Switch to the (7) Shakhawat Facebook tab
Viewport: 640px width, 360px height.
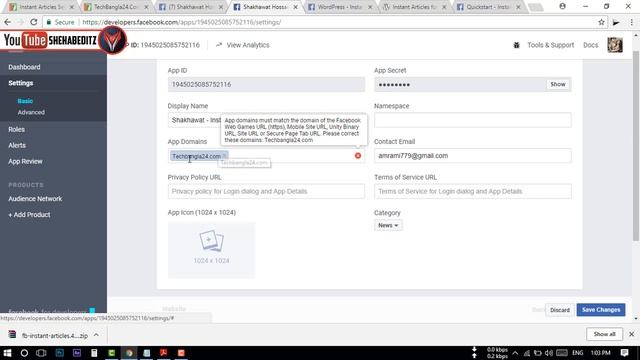tap(190, 7)
